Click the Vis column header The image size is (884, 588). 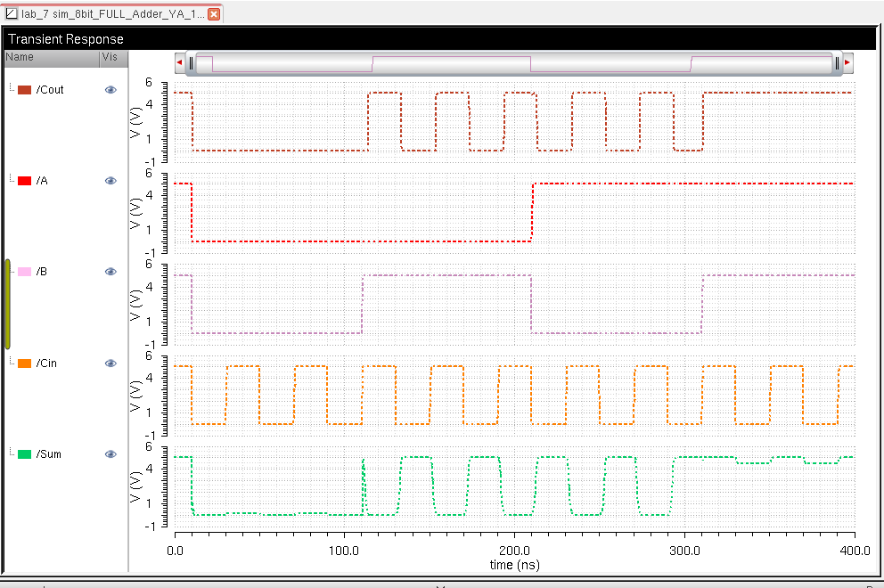tap(114, 57)
